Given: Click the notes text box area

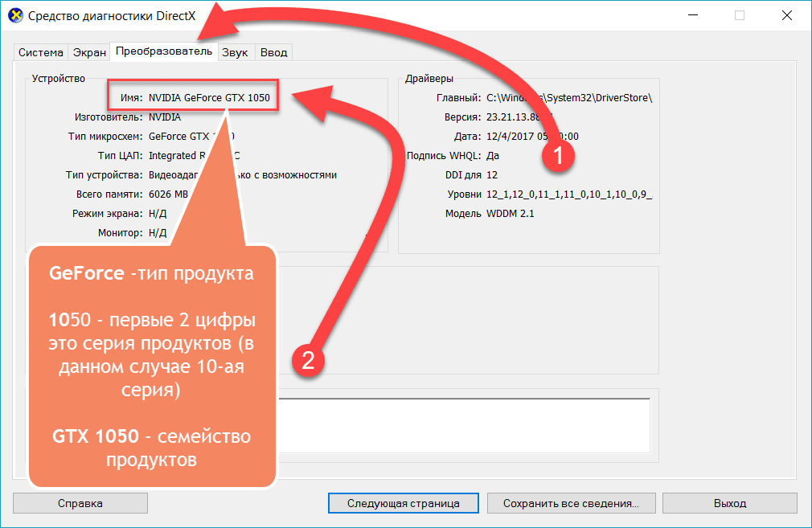Looking at the screenshot, I should click(x=463, y=425).
